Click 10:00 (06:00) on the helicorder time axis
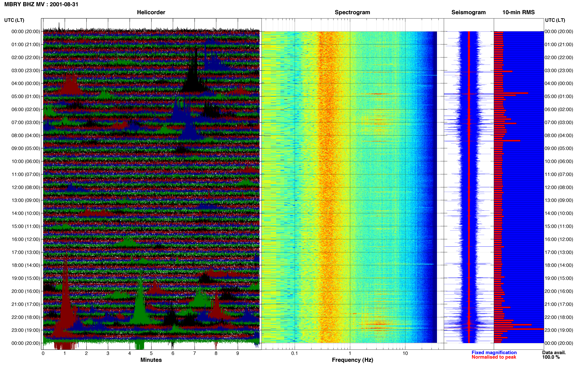The height and width of the screenshot is (368, 588). pos(26,161)
